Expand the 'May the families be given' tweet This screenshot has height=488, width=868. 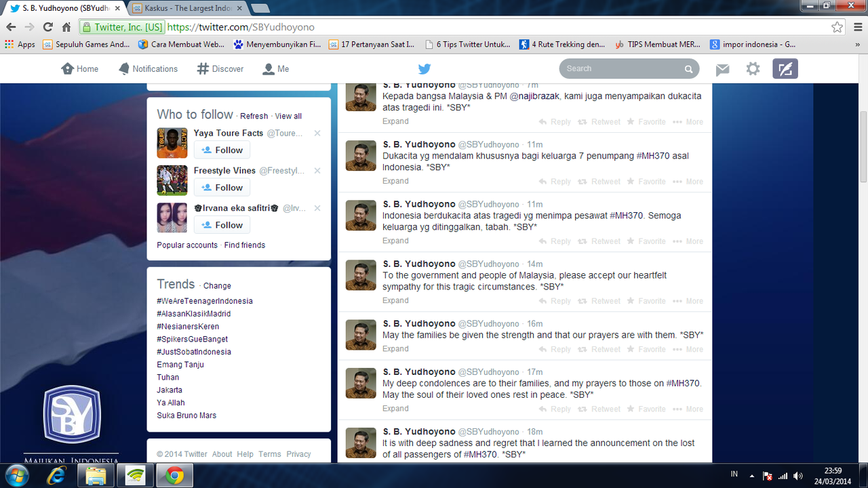[395, 348]
